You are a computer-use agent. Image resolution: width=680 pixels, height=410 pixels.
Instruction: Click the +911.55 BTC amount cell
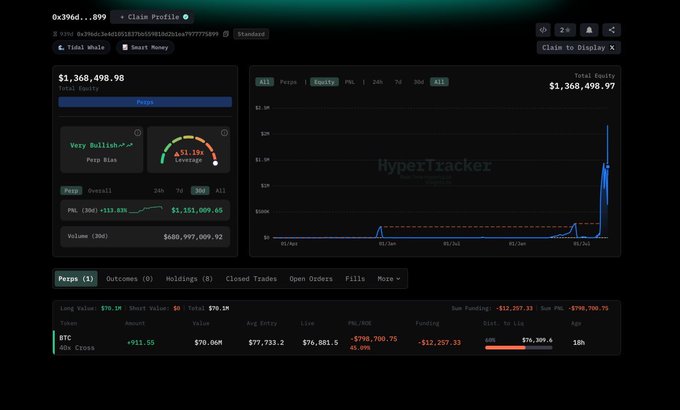click(x=141, y=342)
